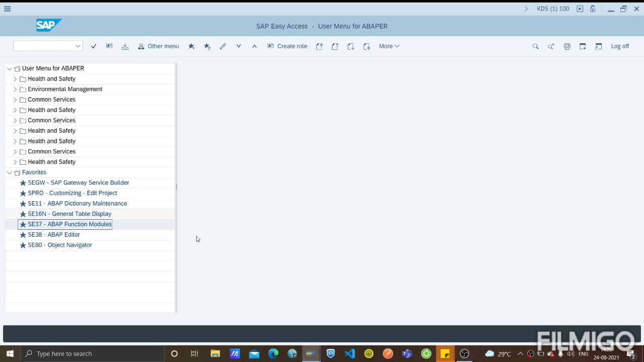Click the volume speaker icon in system tray
This screenshot has width=644, height=362.
point(571,354)
